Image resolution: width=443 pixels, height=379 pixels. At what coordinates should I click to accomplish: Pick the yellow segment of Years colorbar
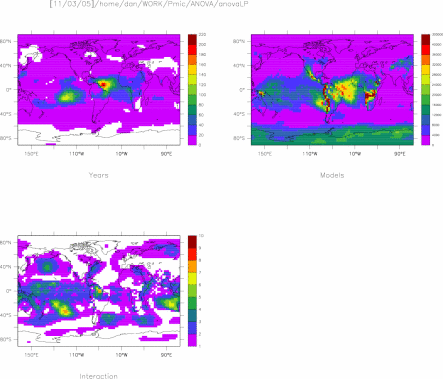[x=192, y=70]
